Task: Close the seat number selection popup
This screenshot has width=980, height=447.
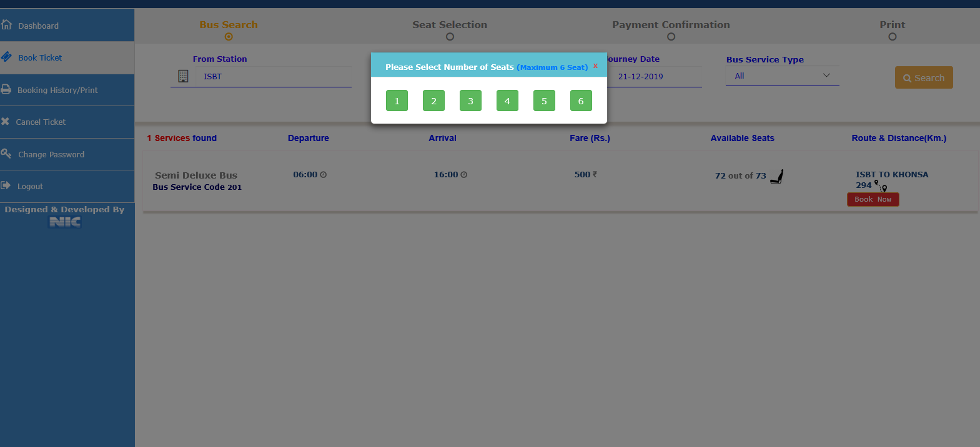Action: (x=595, y=66)
